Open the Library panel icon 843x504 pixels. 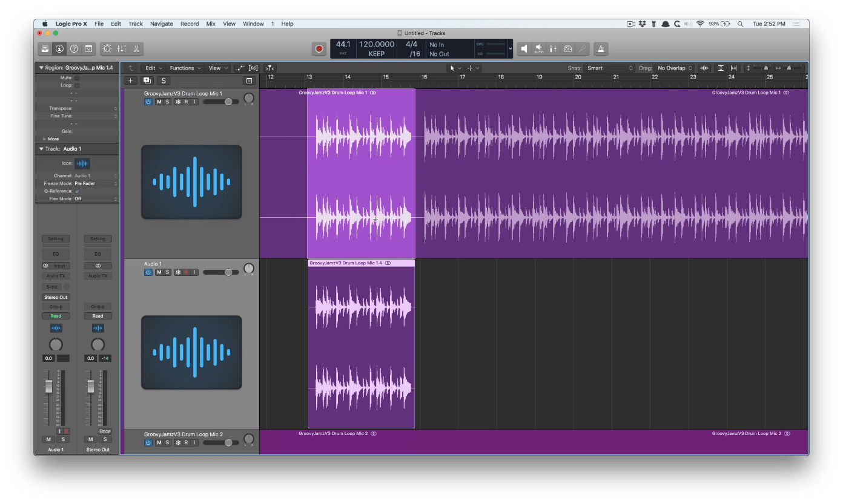coord(45,49)
